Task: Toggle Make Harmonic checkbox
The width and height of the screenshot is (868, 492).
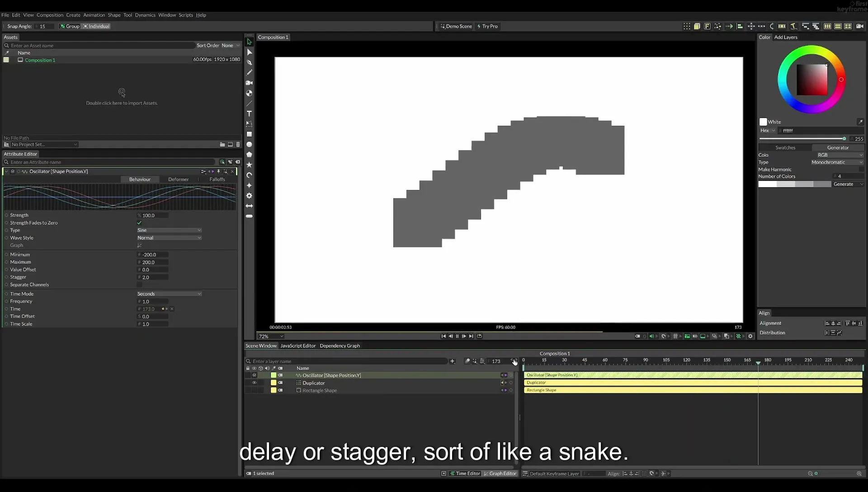Action: point(861,169)
